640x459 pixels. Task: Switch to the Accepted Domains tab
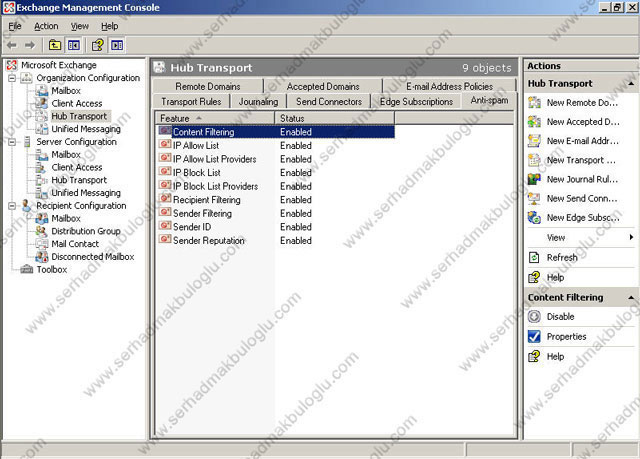(x=323, y=86)
